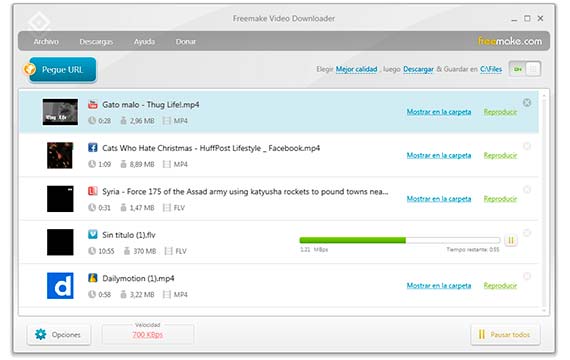Screen dimensions: 570x360
Task: Click Reproducir for Gato malo video
Action: pyautogui.click(x=500, y=112)
